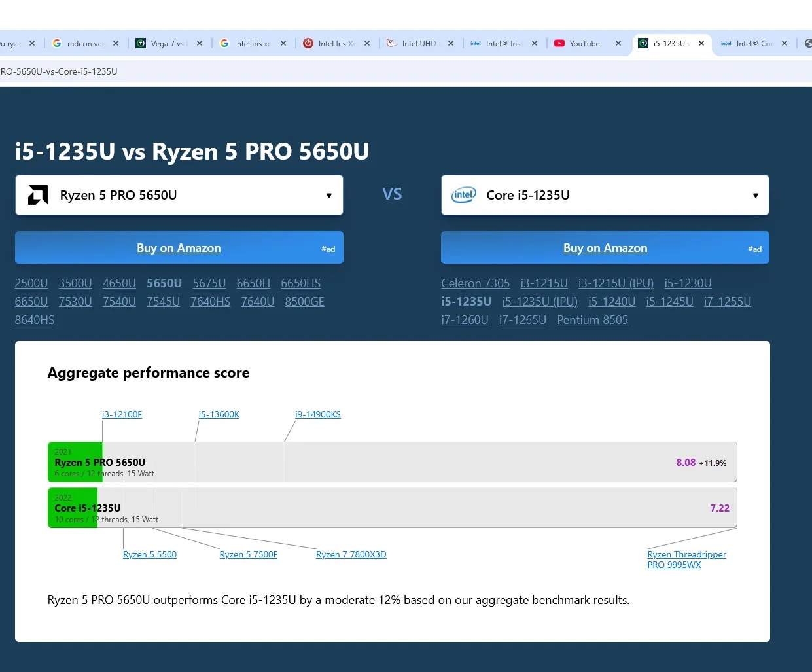Click the Ryzen 5 PRO 5650U score bar
Screen dimensions: 812x672
point(393,462)
